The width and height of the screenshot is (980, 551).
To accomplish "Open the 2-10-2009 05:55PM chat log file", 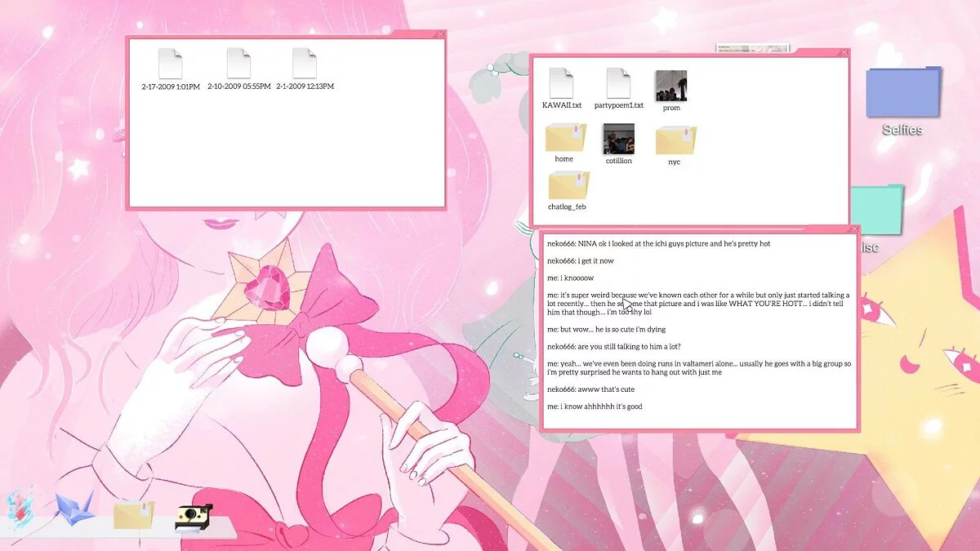I will [x=238, y=69].
